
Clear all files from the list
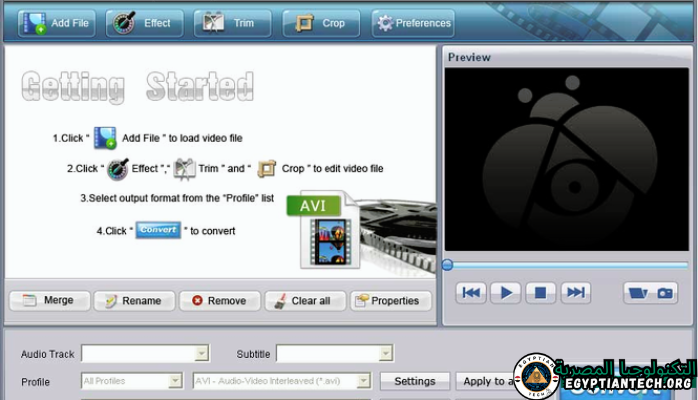click(x=306, y=300)
